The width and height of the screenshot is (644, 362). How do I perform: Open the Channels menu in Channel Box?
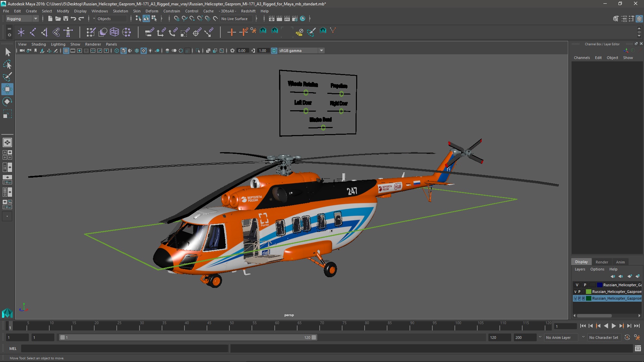click(582, 58)
